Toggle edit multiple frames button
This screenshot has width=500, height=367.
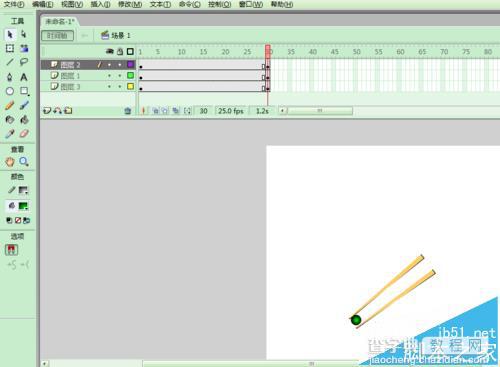click(x=176, y=111)
